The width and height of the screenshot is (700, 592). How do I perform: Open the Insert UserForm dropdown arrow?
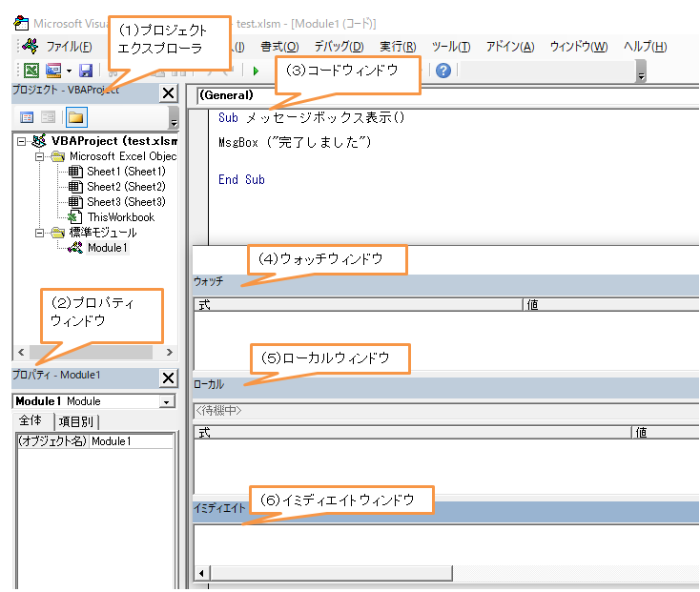(x=69, y=71)
